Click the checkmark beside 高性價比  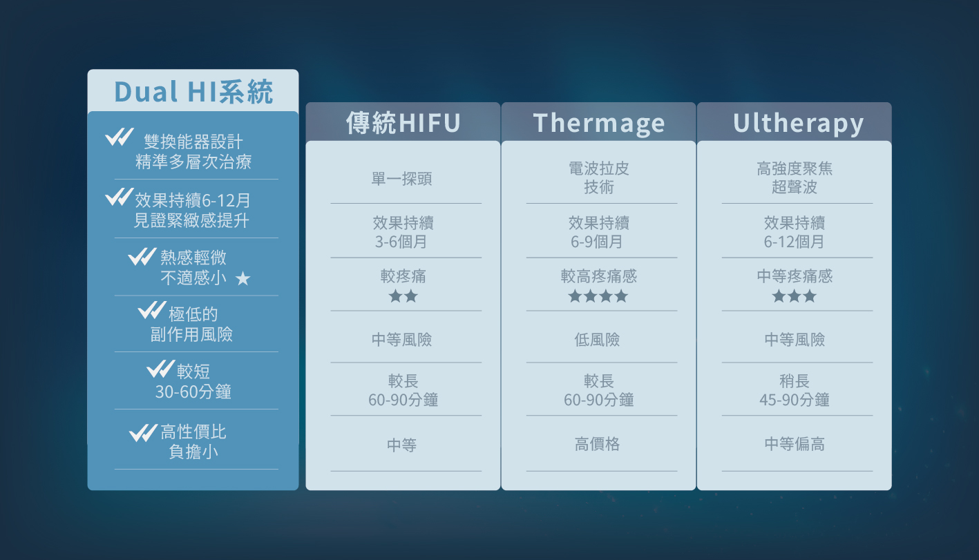(143, 432)
